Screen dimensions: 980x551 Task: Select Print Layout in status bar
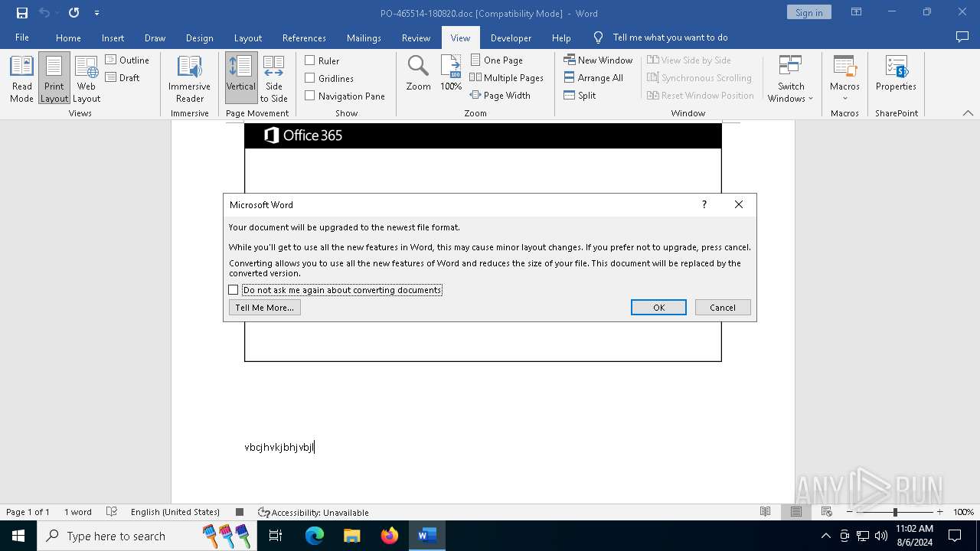pyautogui.click(x=796, y=512)
